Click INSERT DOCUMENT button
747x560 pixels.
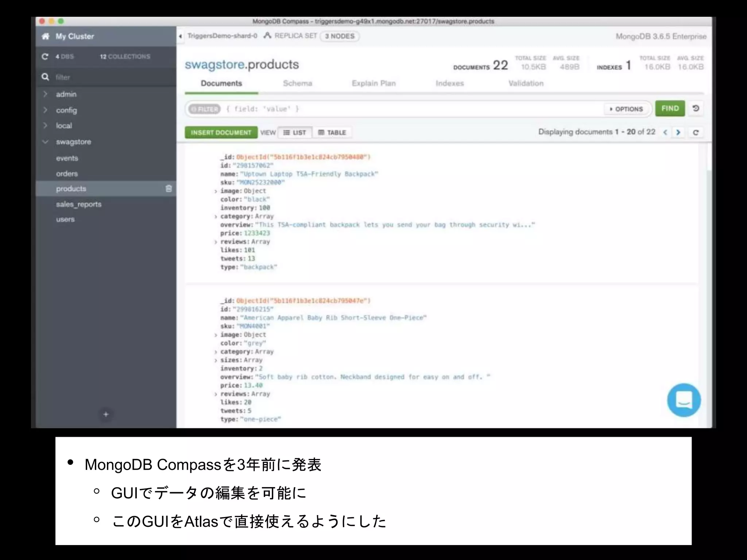(221, 132)
